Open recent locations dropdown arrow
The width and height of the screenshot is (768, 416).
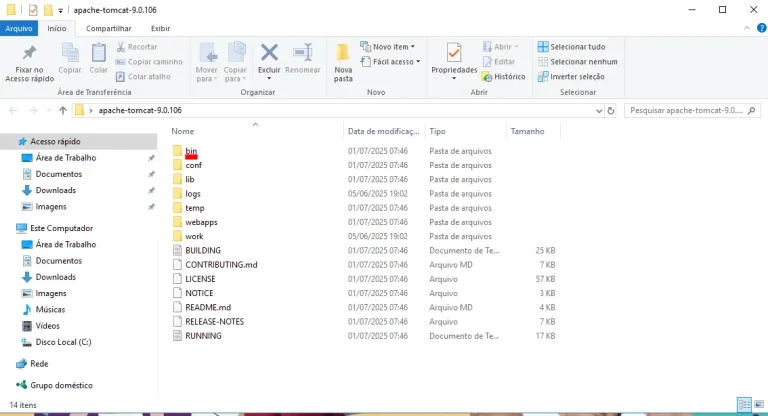pos(48,111)
